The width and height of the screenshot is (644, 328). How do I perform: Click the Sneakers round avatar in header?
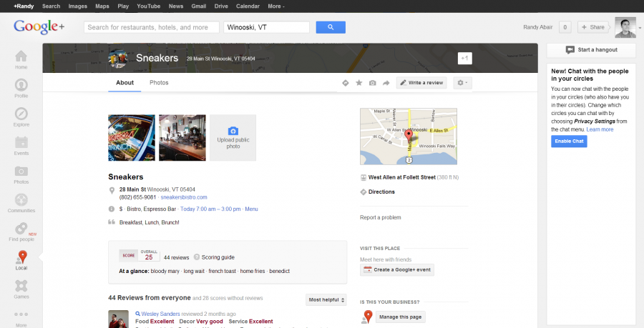tap(118, 59)
